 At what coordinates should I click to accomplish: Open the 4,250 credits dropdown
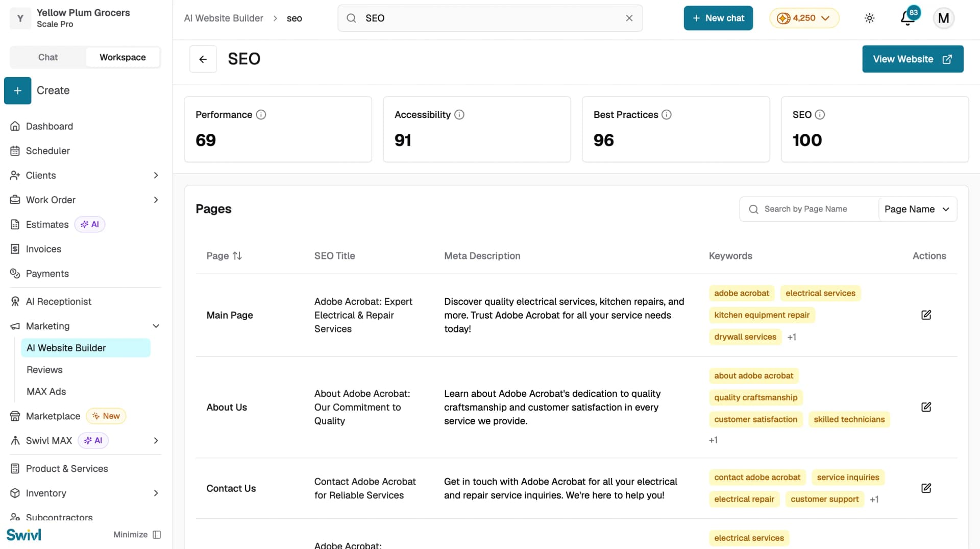(x=804, y=18)
